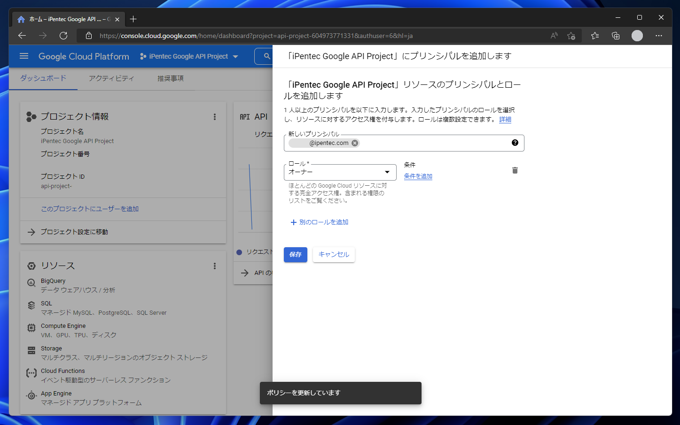Open the Google Cloud hamburger navigation menu

(x=24, y=56)
